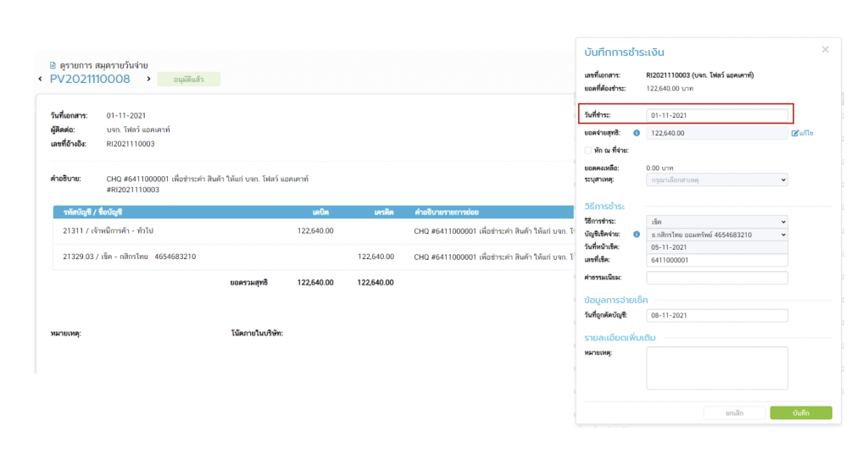Select the ค่าธรรมเนียม fee input field
868x459 pixels.
(716, 277)
